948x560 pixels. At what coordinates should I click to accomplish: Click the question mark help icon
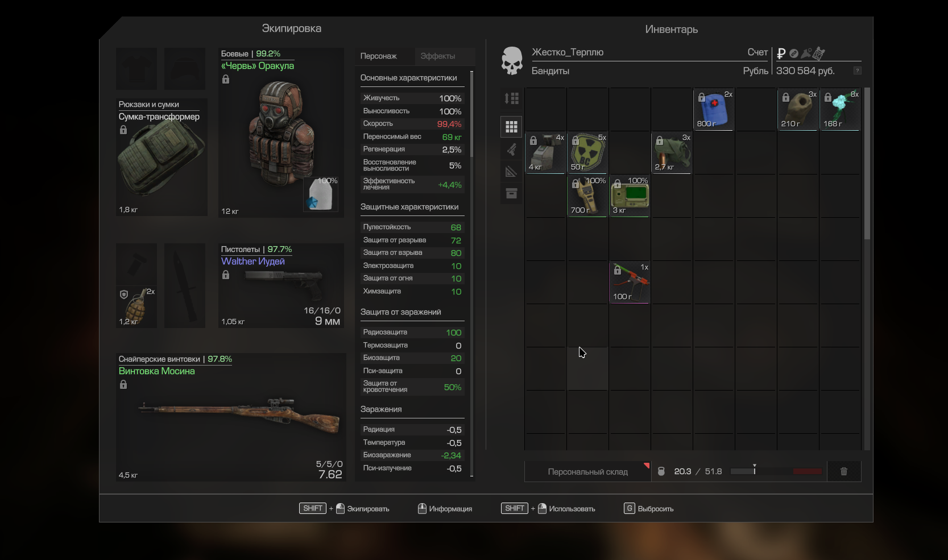click(857, 71)
